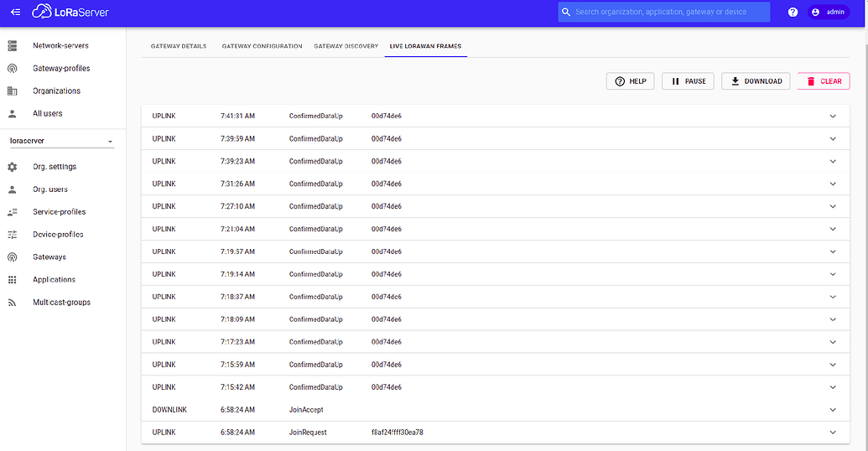Expand the 7:21:04 AM uplink frame

pos(833,229)
